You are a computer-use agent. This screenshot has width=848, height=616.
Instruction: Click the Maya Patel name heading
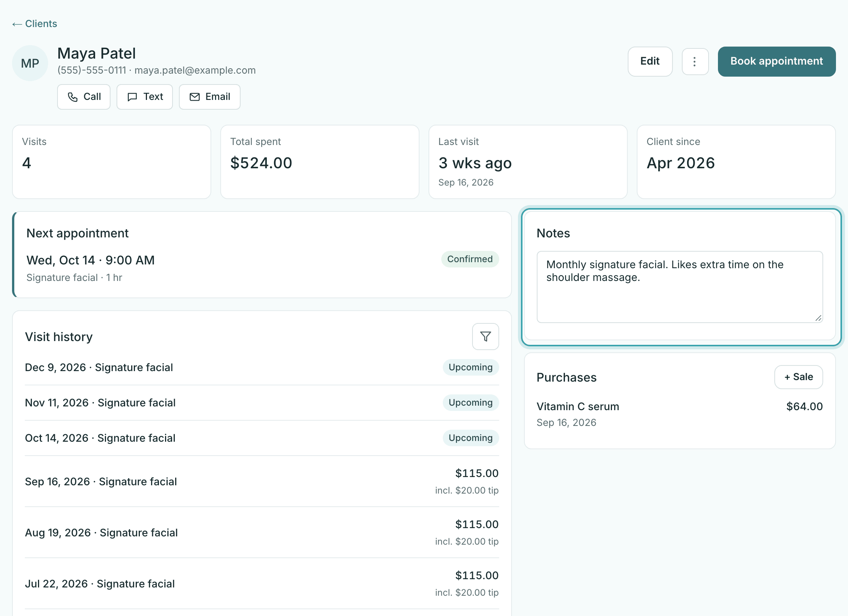pos(97,53)
